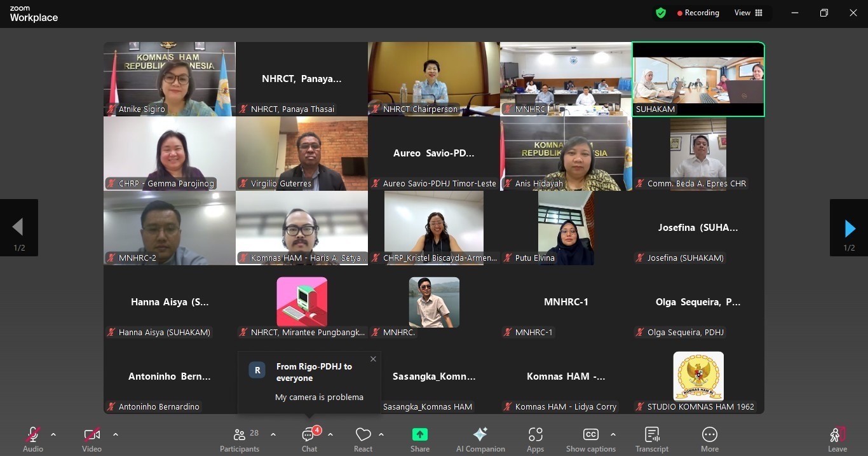Open the Apps panel
The image size is (868, 456).
click(x=535, y=435)
